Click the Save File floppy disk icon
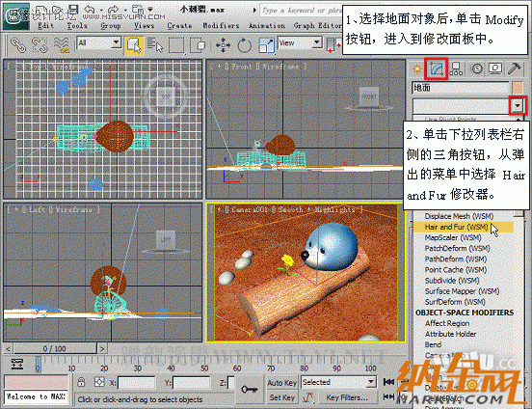This screenshot has height=409, width=532. pos(73,10)
